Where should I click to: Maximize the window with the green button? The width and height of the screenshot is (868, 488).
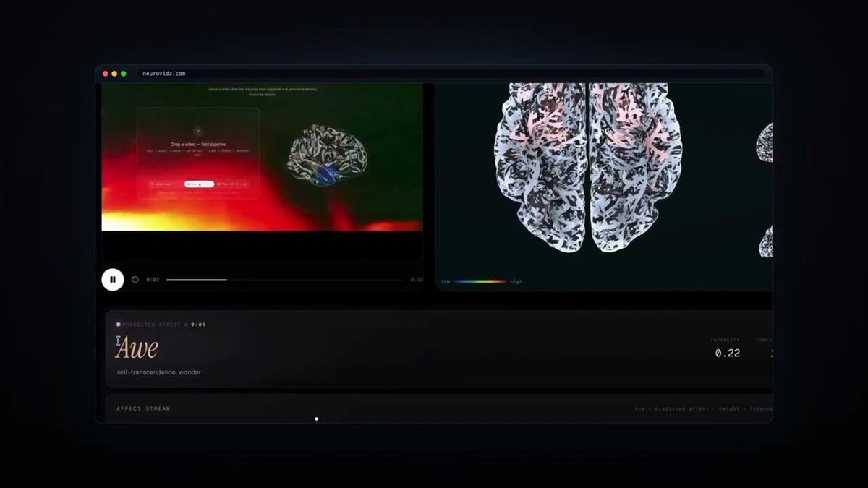[124, 74]
